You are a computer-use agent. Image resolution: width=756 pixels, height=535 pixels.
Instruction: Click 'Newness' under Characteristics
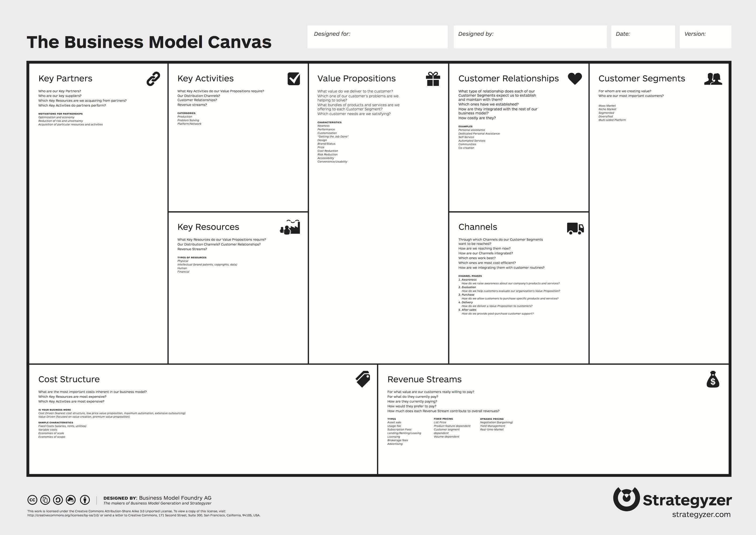[323, 126]
